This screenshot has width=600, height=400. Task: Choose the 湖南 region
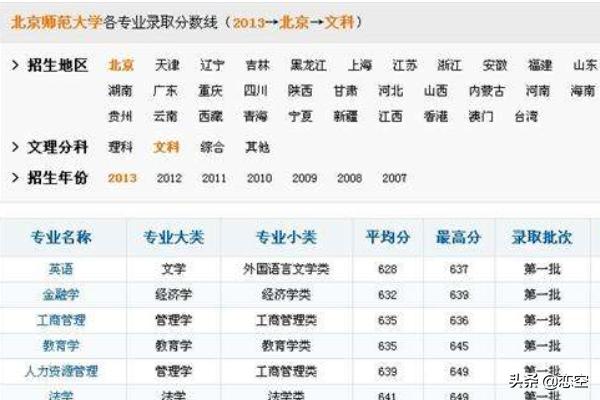coord(120,91)
